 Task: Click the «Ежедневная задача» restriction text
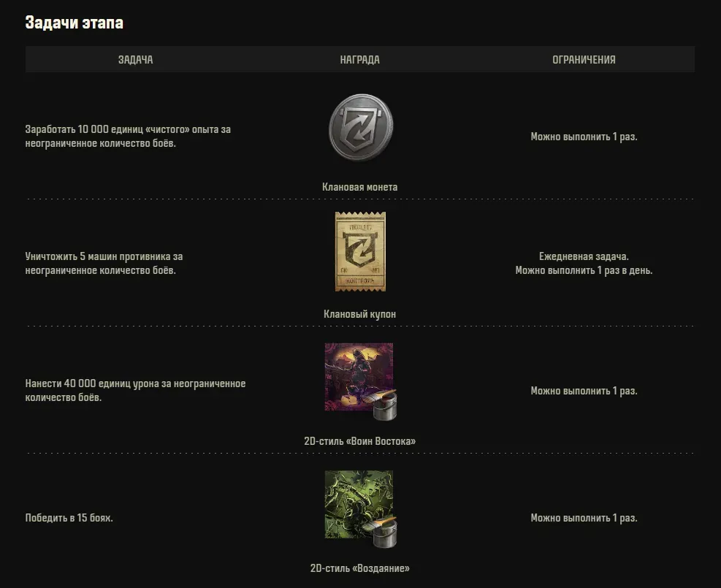tap(584, 256)
